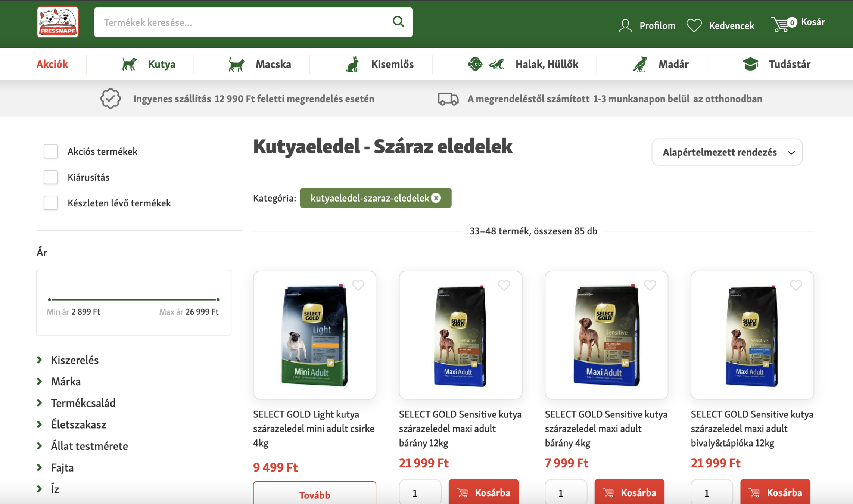Favorite the bivaly&tápióka 12kg product heart
This screenshot has height=504, width=853.
coord(796,285)
